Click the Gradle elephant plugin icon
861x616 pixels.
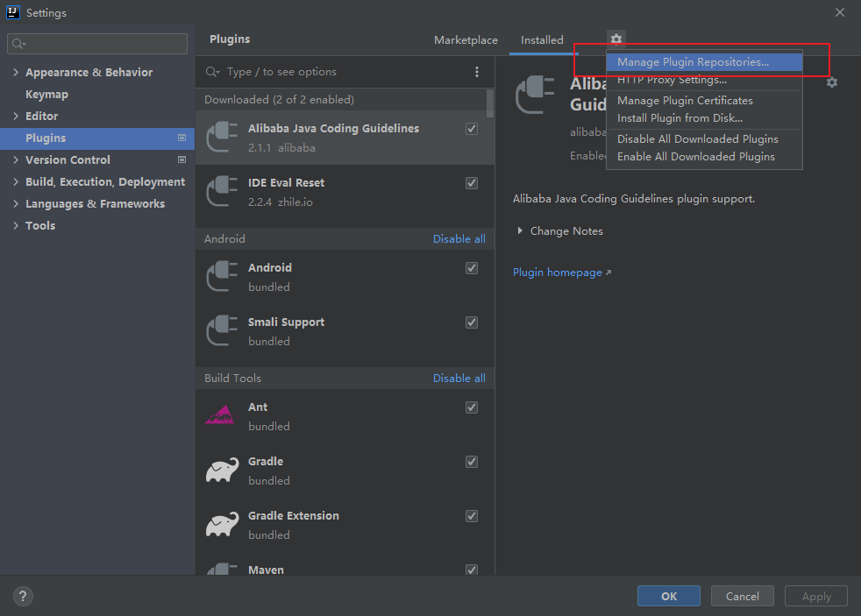pyautogui.click(x=221, y=471)
